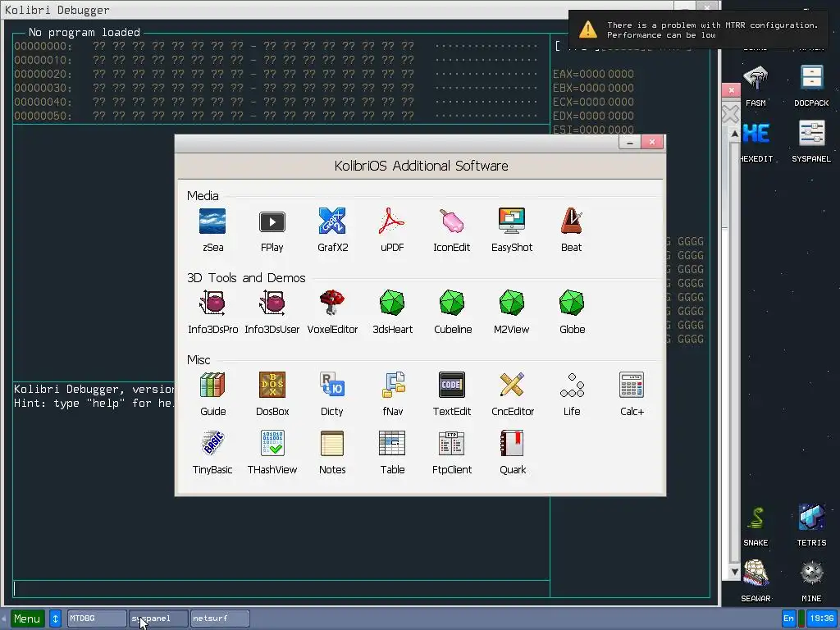Viewport: 840px width, 630px height.
Task: Click memory address 00000000 in debugger dump
Action: point(43,46)
